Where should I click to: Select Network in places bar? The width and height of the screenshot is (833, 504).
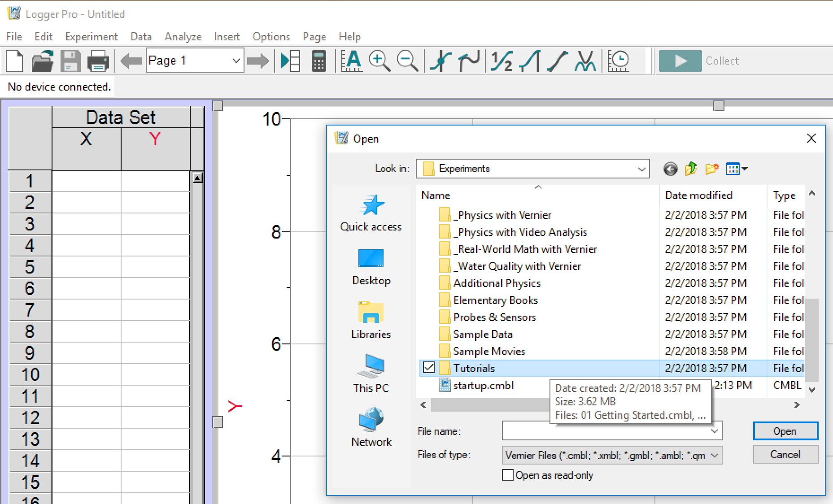click(x=371, y=428)
